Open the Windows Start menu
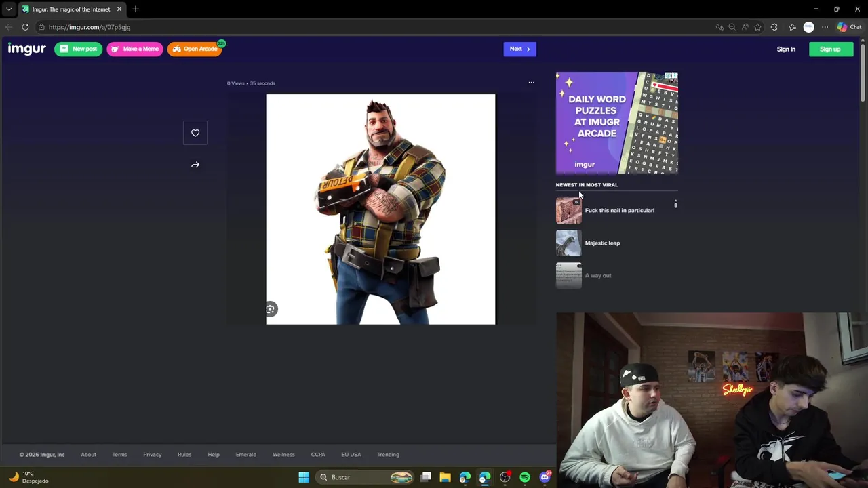The width and height of the screenshot is (868, 488). [x=304, y=477]
